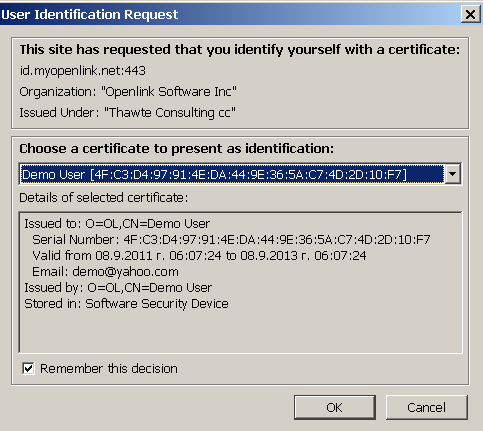Viewport: 483px width, 431px height.
Task: Click the Issued Under Thawte Consulting text
Action: tap(127, 113)
